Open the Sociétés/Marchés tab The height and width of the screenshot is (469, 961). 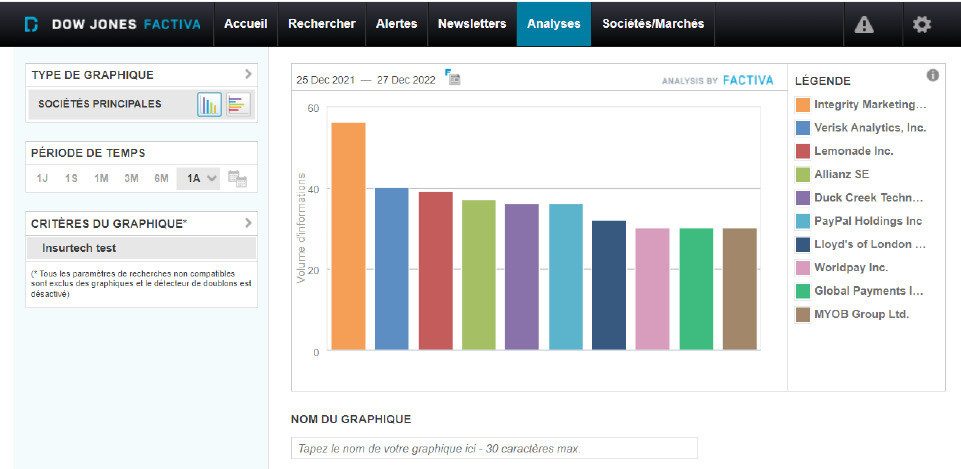click(653, 24)
